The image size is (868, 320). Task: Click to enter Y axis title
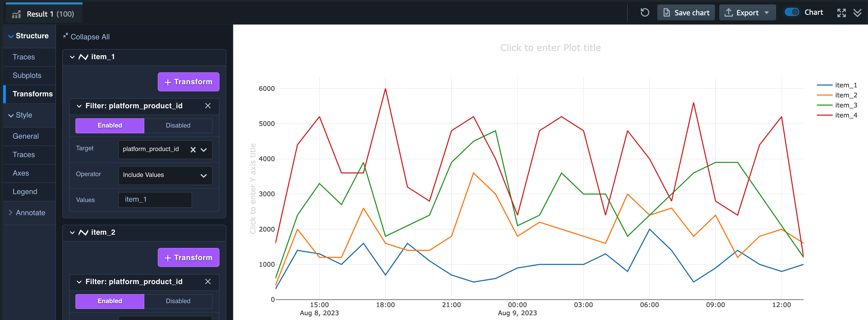coord(253,189)
